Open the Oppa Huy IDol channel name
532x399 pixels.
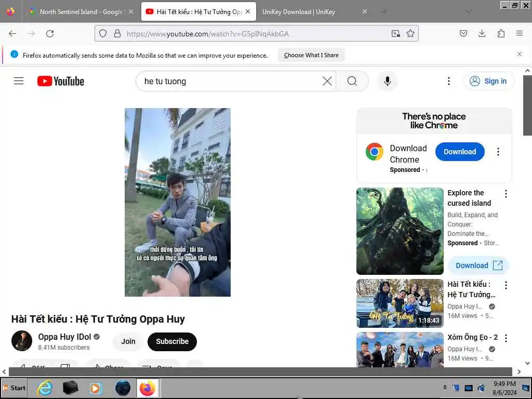pyautogui.click(x=64, y=337)
